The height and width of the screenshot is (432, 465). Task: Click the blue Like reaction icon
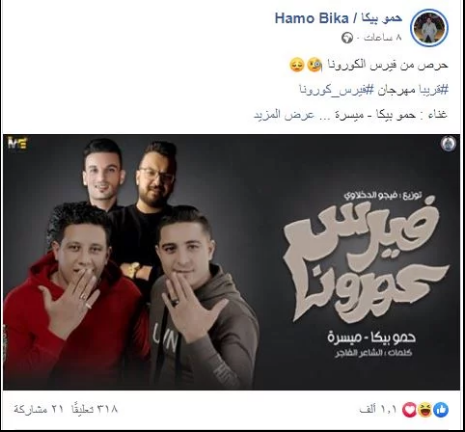pos(441,410)
